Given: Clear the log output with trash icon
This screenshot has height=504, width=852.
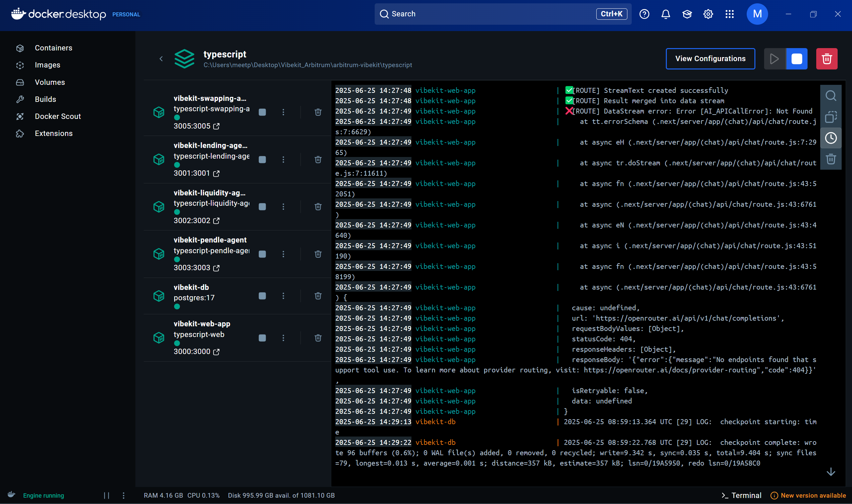Looking at the screenshot, I should pyautogui.click(x=831, y=159).
